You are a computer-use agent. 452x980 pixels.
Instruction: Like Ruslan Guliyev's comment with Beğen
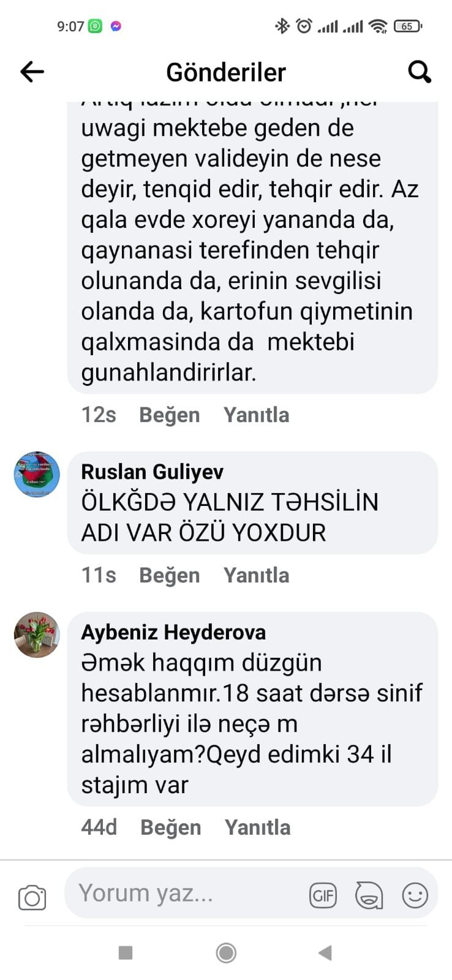pyautogui.click(x=170, y=575)
